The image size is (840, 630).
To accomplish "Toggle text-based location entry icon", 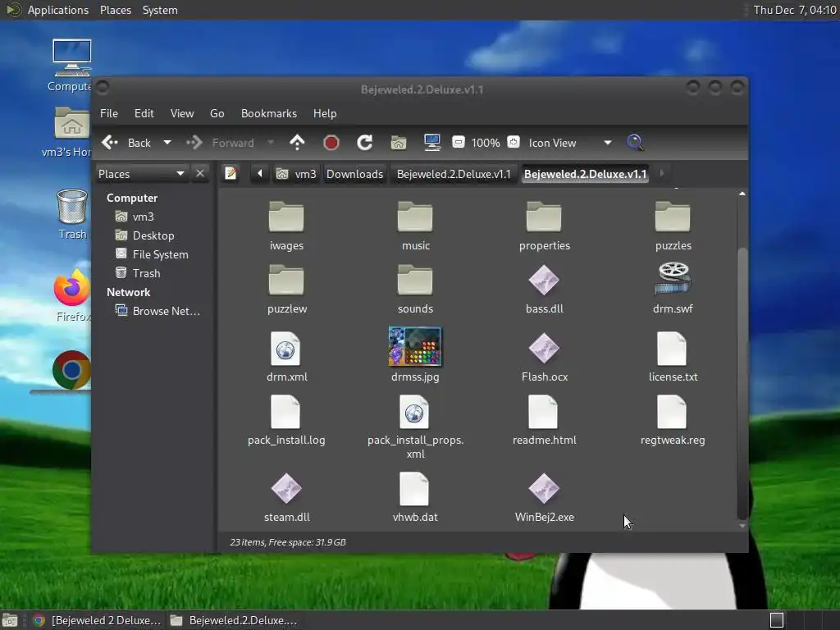I will (x=231, y=174).
